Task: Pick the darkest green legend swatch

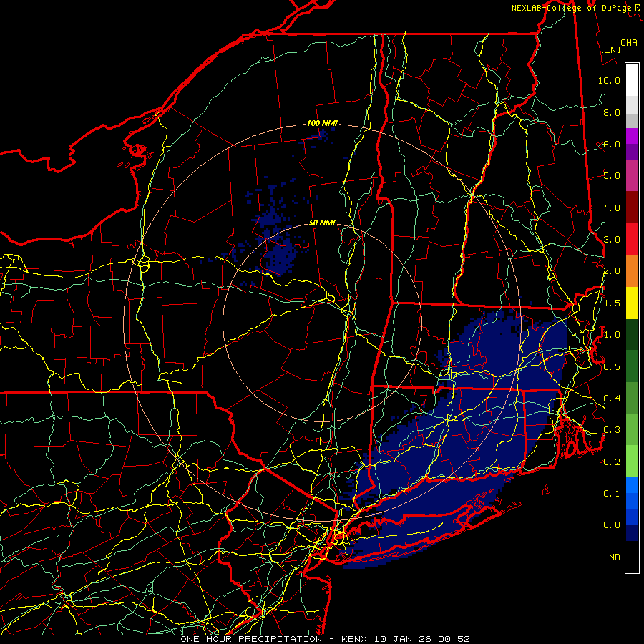Action: (632, 334)
